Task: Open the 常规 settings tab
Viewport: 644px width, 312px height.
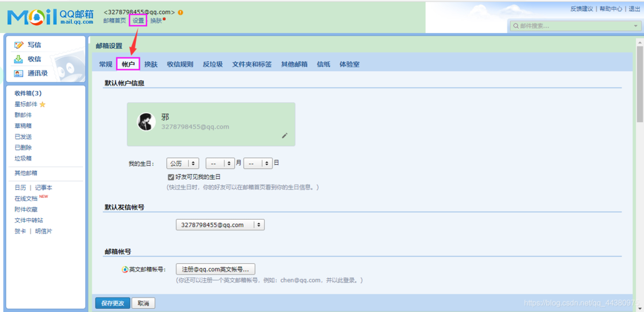Action: tap(105, 64)
